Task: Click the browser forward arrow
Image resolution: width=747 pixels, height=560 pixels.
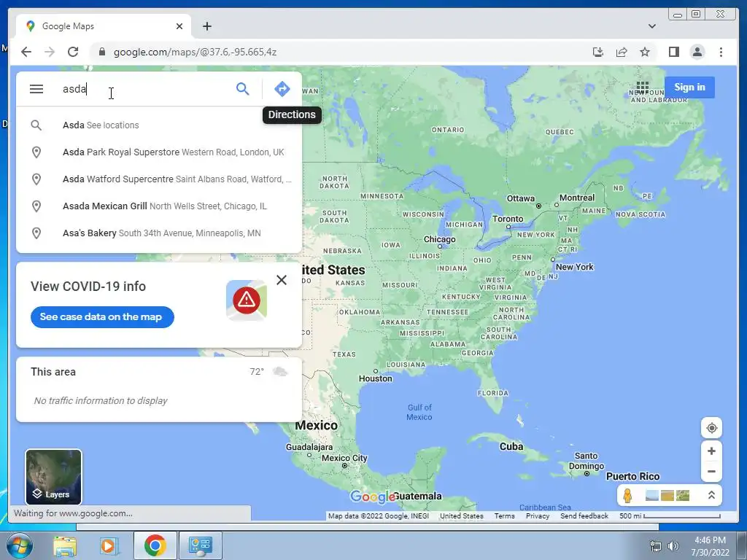Action: pos(50,52)
